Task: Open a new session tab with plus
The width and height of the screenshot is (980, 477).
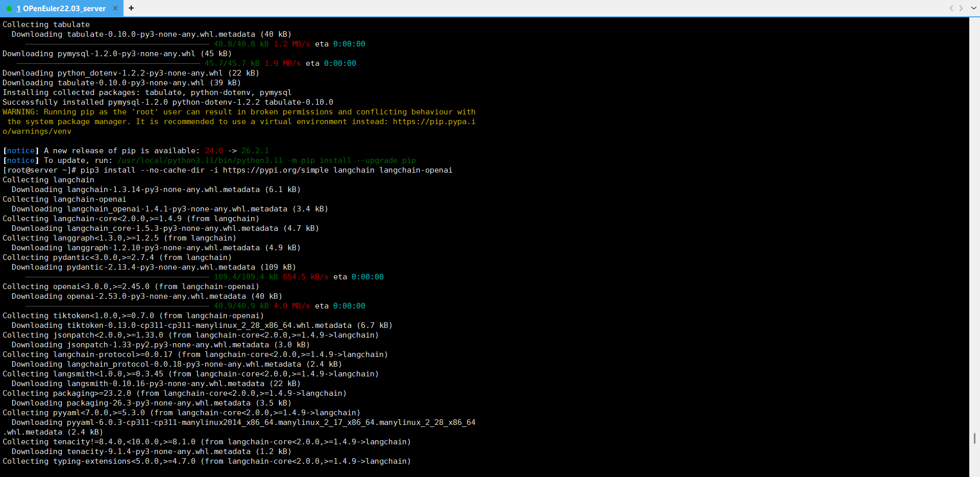Action: coord(131,8)
